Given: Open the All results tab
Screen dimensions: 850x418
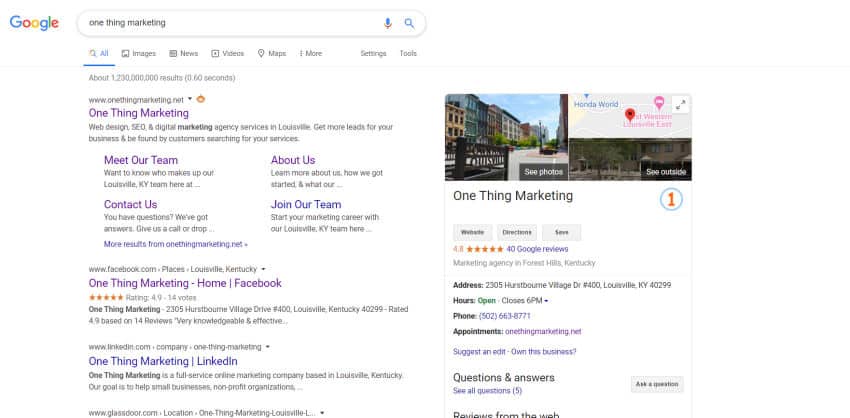Looking at the screenshot, I should [99, 54].
